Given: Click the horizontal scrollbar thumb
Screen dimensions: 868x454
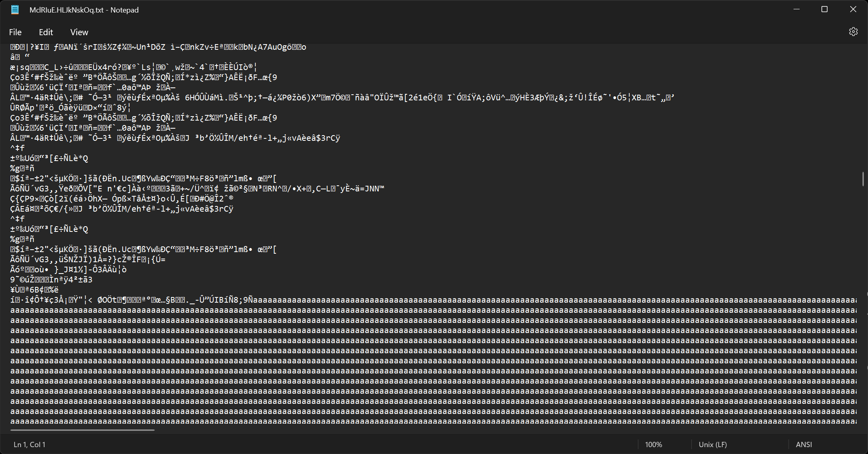Looking at the screenshot, I should point(82,430).
